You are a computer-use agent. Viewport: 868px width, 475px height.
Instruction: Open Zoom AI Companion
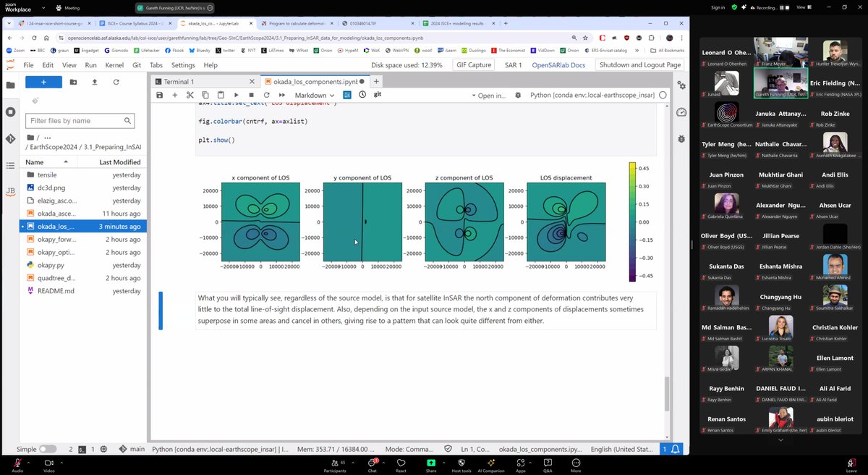click(490, 464)
